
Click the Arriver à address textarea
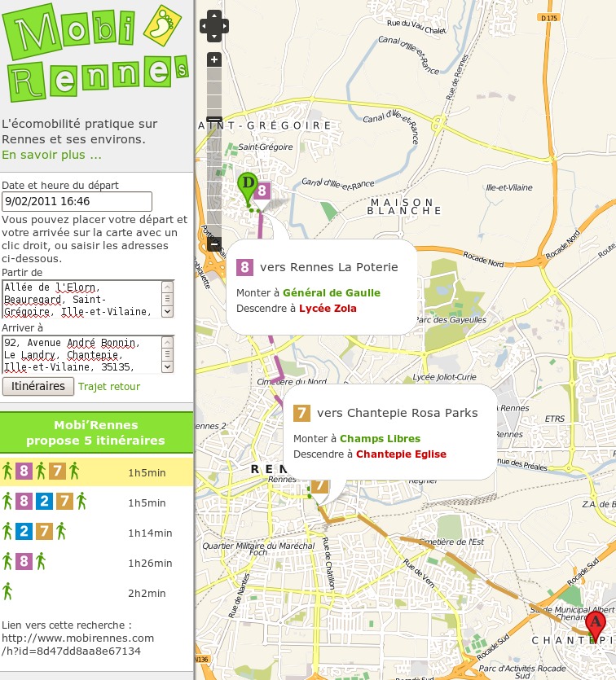(x=88, y=354)
